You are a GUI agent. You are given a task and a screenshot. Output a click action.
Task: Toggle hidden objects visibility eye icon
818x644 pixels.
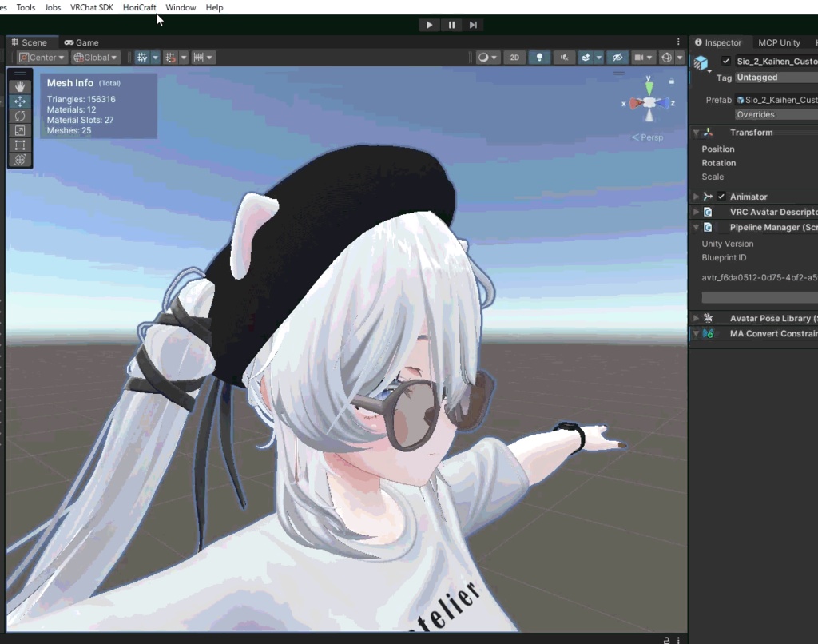pyautogui.click(x=617, y=58)
